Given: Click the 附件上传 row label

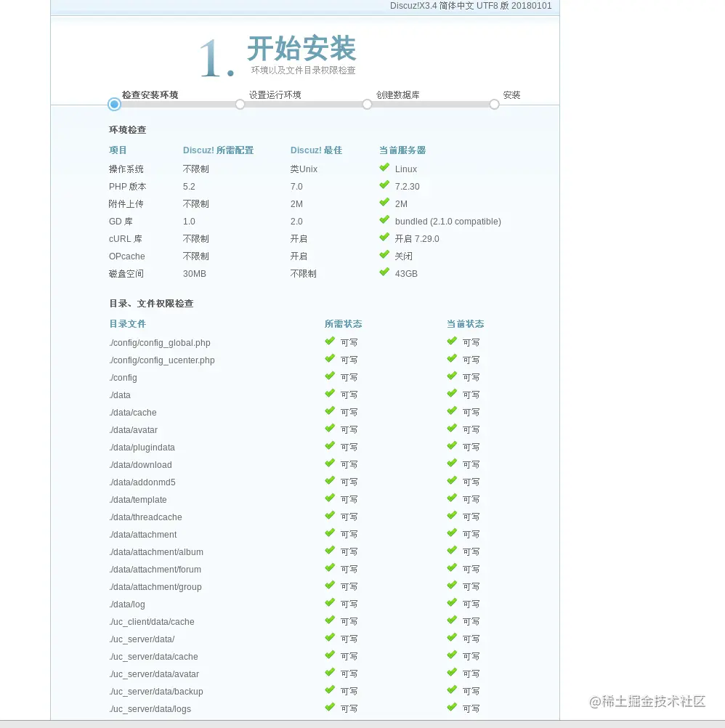Looking at the screenshot, I should tap(126, 204).
